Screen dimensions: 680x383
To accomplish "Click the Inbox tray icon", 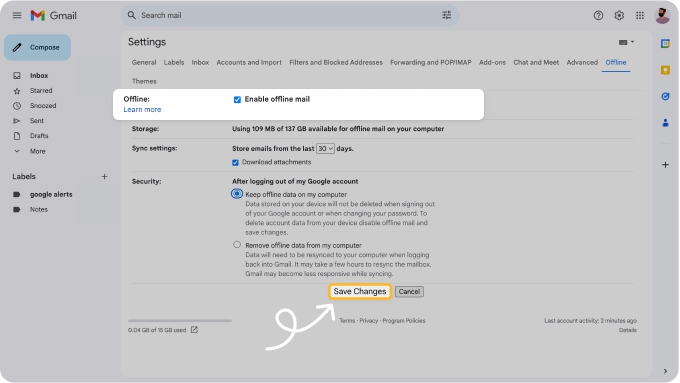I will tap(17, 75).
